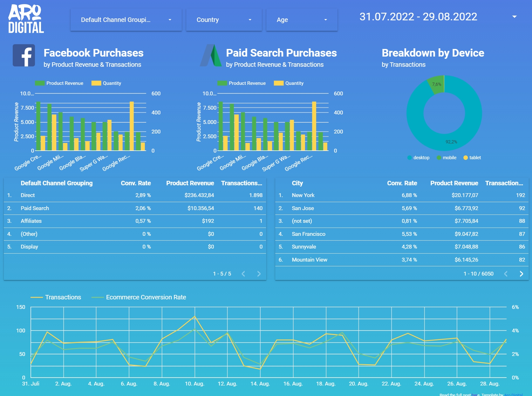Viewport: 532px width, 396px height.
Task: Expand the Age filter
Action: (x=301, y=20)
